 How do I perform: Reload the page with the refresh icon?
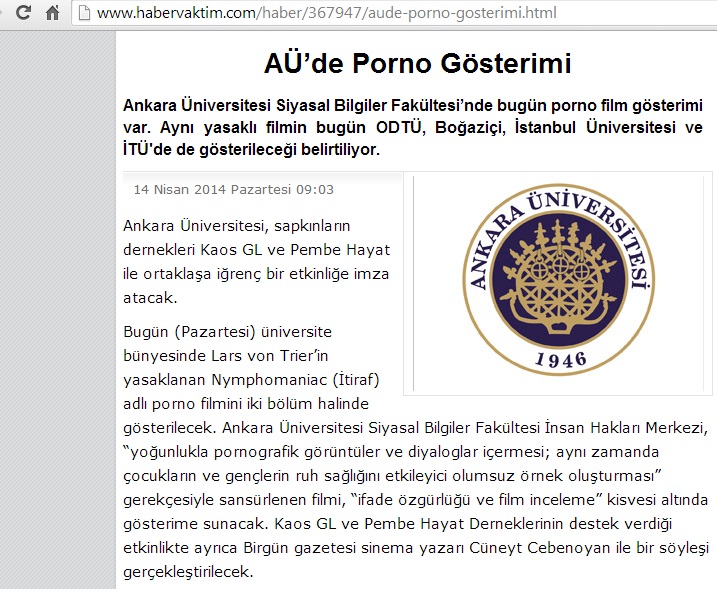(x=24, y=14)
